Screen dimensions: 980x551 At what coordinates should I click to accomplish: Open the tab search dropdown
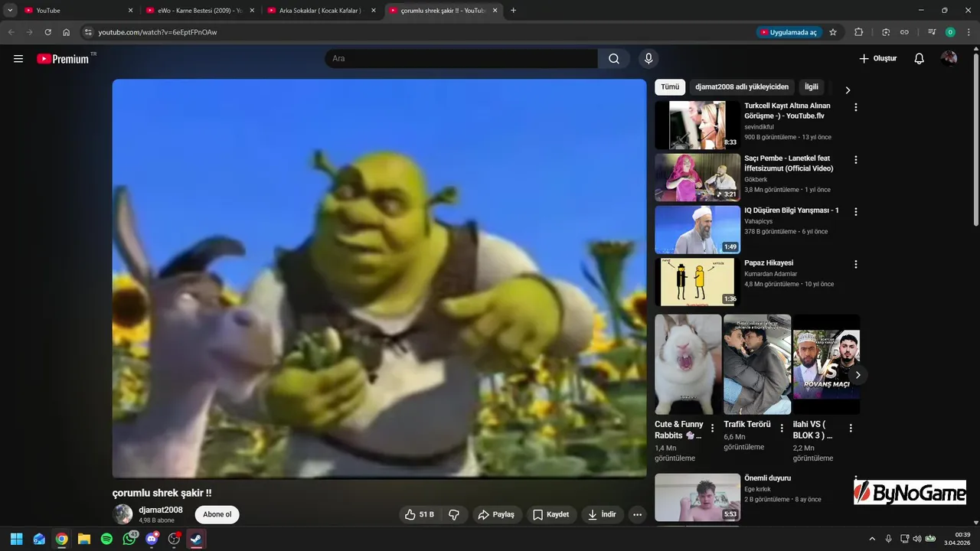[x=11, y=10]
